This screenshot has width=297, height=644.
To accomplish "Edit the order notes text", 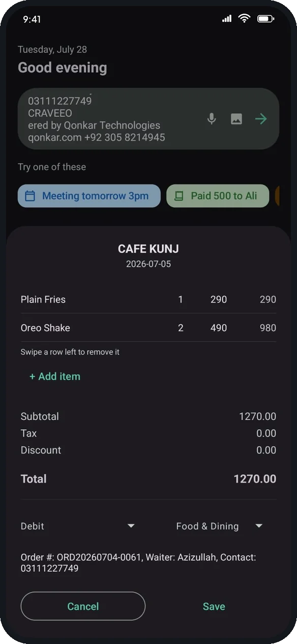I will click(x=138, y=563).
